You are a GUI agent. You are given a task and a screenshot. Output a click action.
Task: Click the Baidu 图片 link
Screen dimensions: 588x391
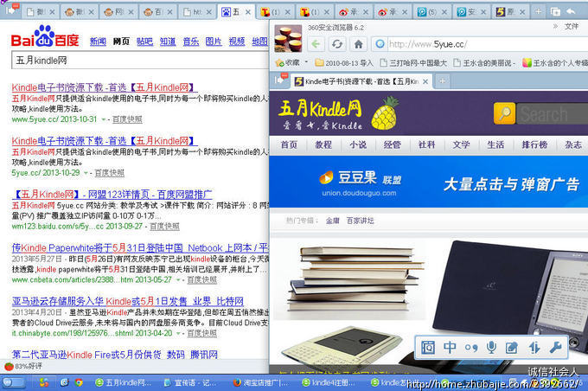[214, 42]
